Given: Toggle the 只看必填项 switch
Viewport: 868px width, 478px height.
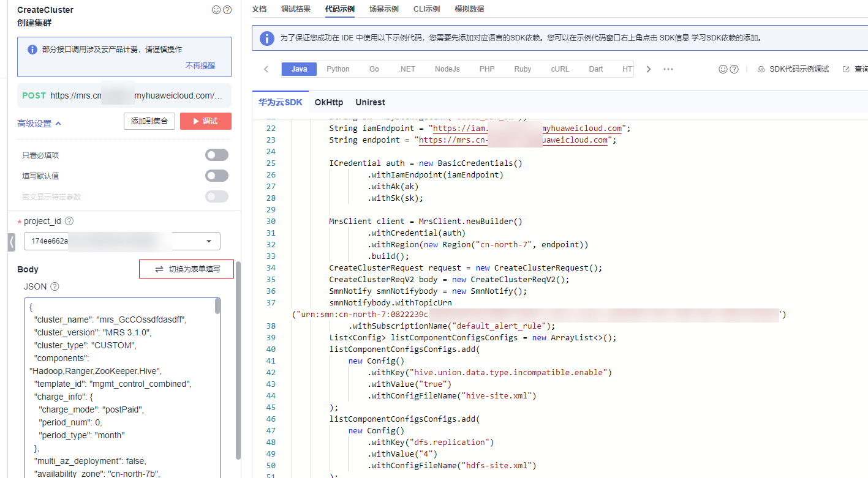Looking at the screenshot, I should coord(217,155).
